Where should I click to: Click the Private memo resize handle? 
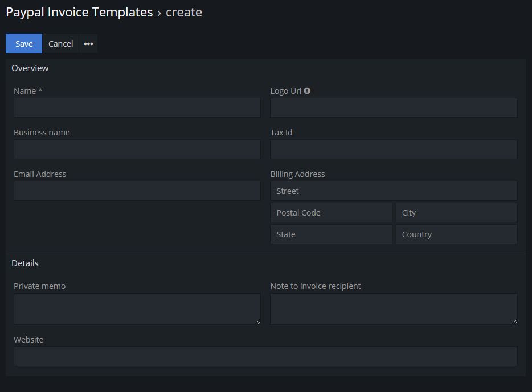(258, 322)
